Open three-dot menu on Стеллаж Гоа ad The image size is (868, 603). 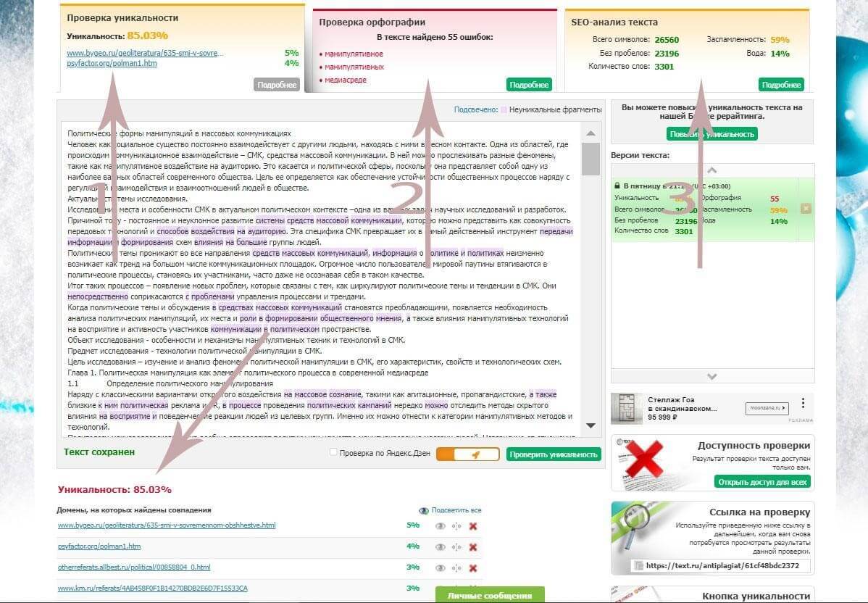click(803, 403)
